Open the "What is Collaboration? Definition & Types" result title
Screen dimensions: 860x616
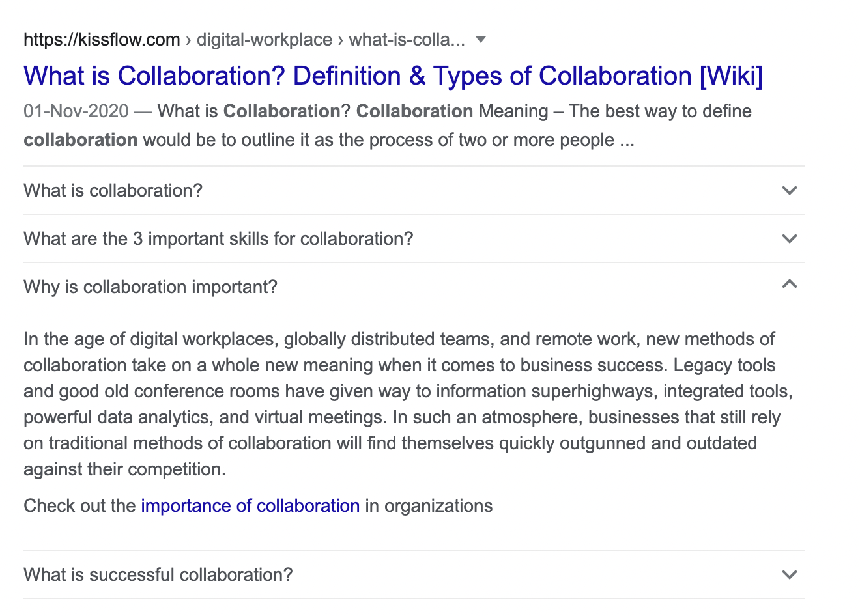click(392, 76)
